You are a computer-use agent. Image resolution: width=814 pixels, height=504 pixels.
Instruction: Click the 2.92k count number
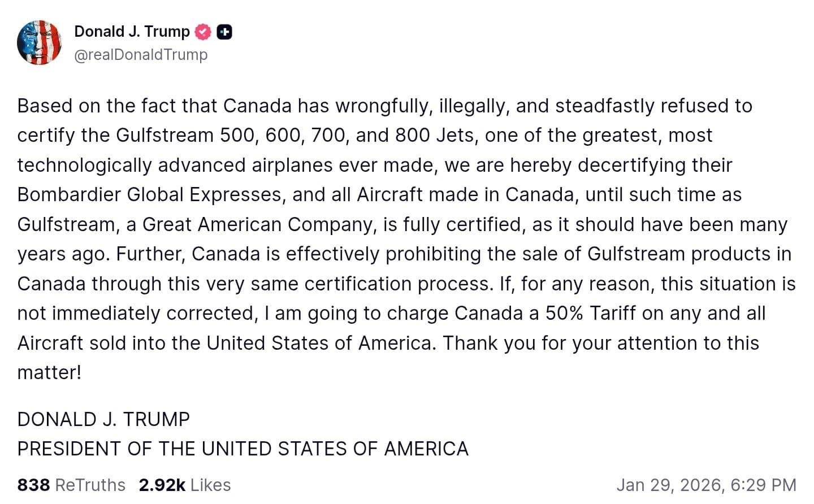162,485
